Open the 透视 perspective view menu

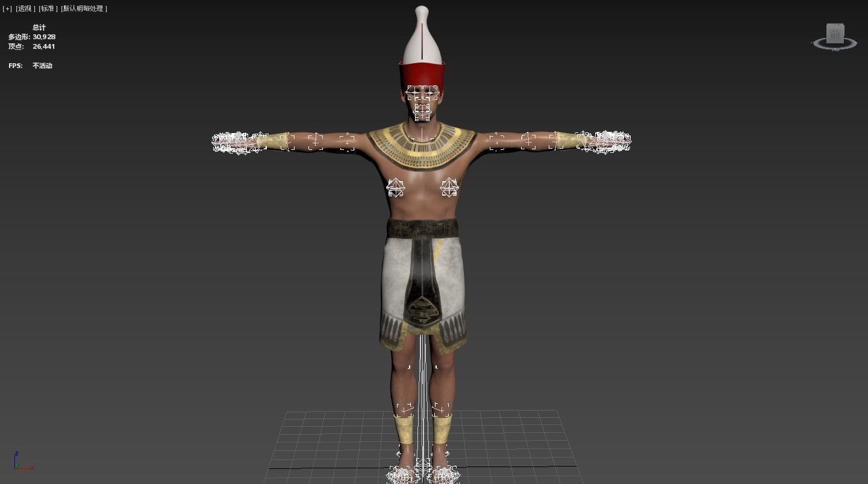(x=25, y=8)
